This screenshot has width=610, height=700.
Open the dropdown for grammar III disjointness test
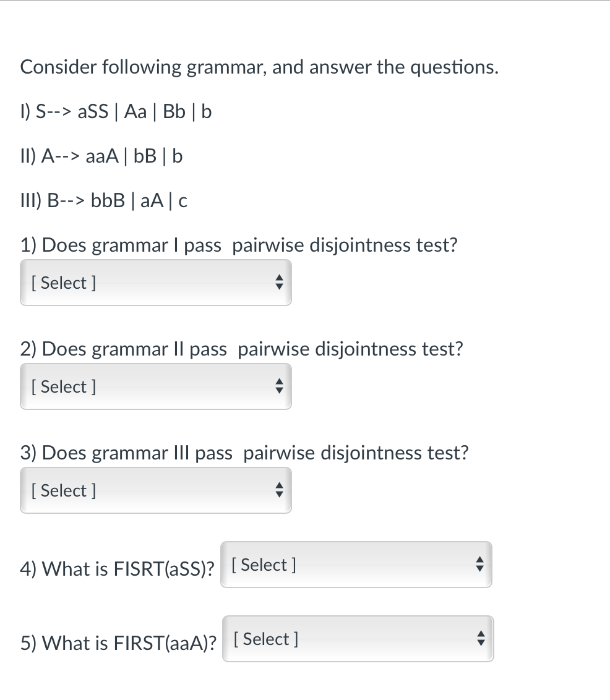155,490
